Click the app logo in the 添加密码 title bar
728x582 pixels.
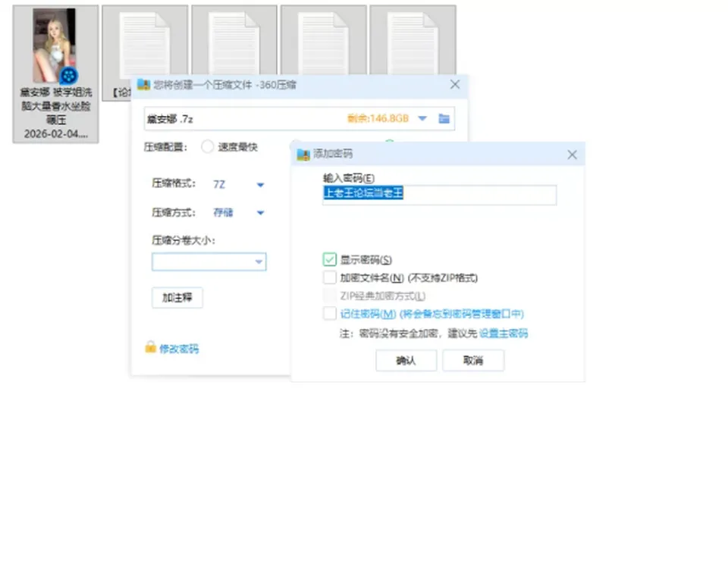(303, 154)
